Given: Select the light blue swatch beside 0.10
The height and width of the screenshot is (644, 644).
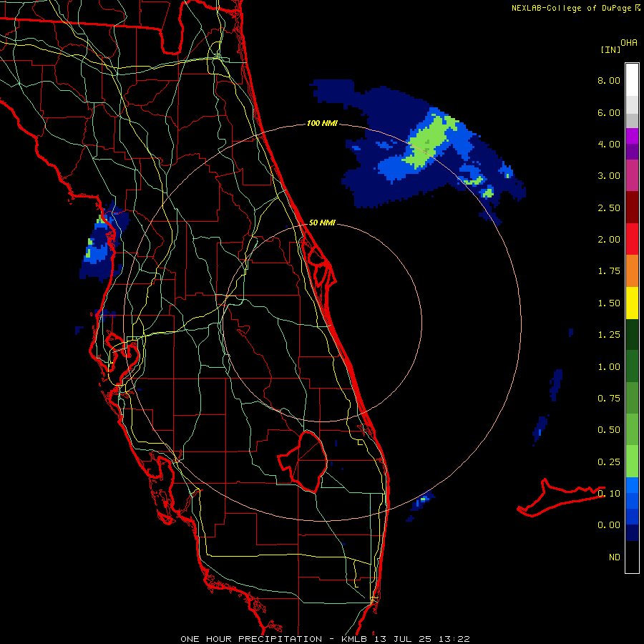Looking at the screenshot, I should (632, 485).
